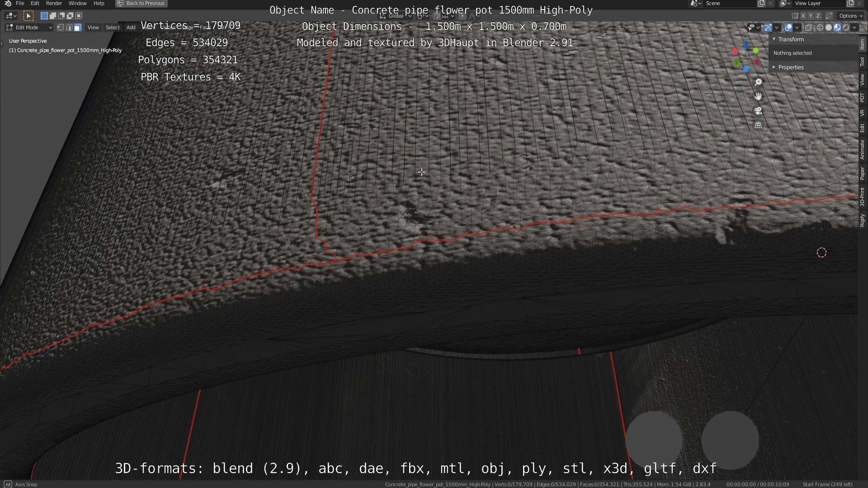Image resolution: width=868 pixels, height=488 pixels.
Task: Click the hand pan view icon
Action: point(758,96)
